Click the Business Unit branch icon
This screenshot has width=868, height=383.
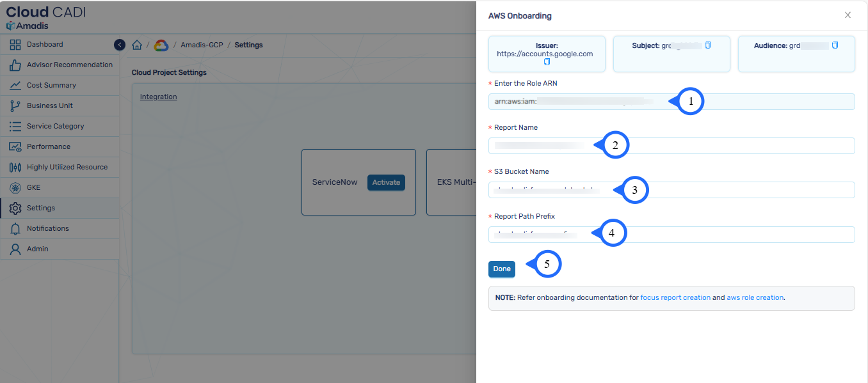15,106
